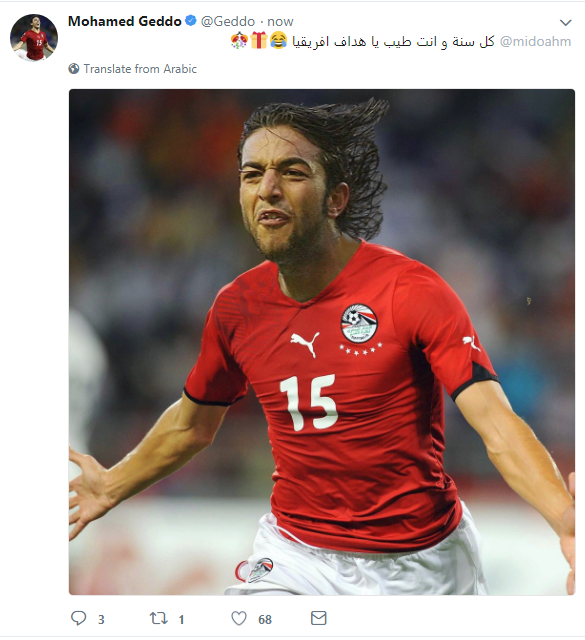Click the likes count 68
The width and height of the screenshot is (585, 640).
(265, 620)
